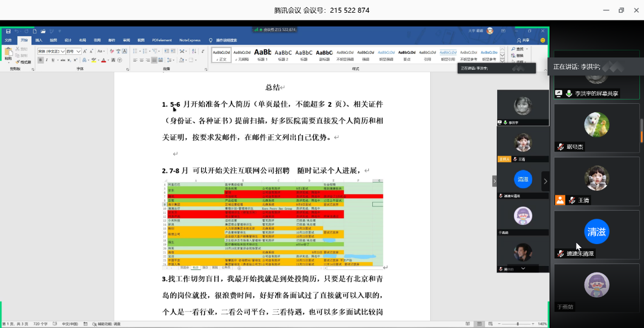This screenshot has height=328, width=644.
Task: Apply subscript formatting (x₂)
Action: (70, 60)
